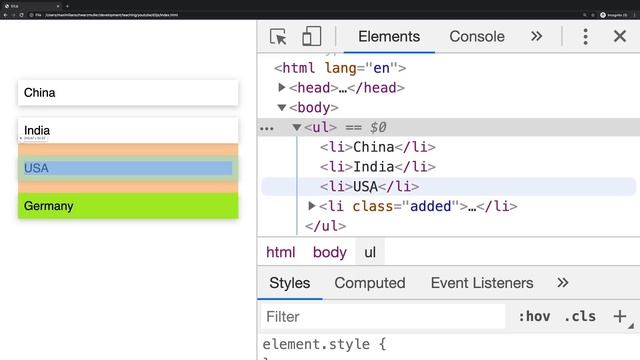Collapse the ul element node
The height and width of the screenshot is (360, 640).
pos(297,128)
